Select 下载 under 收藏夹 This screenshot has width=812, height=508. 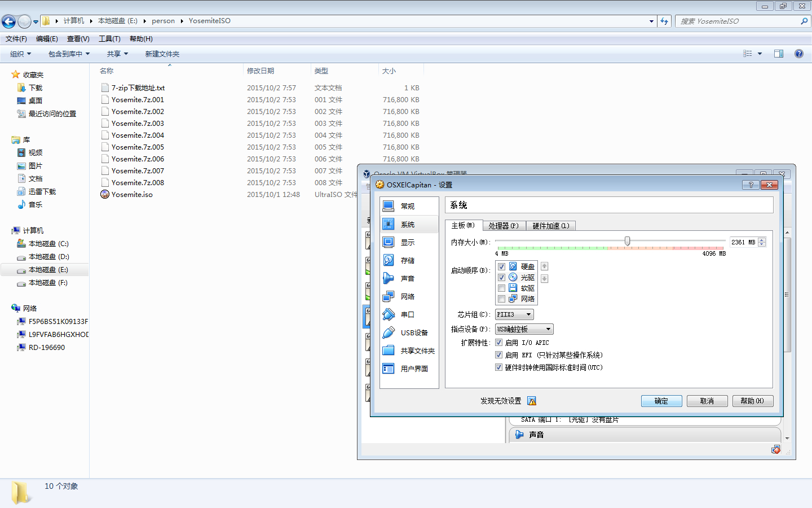tap(36, 87)
